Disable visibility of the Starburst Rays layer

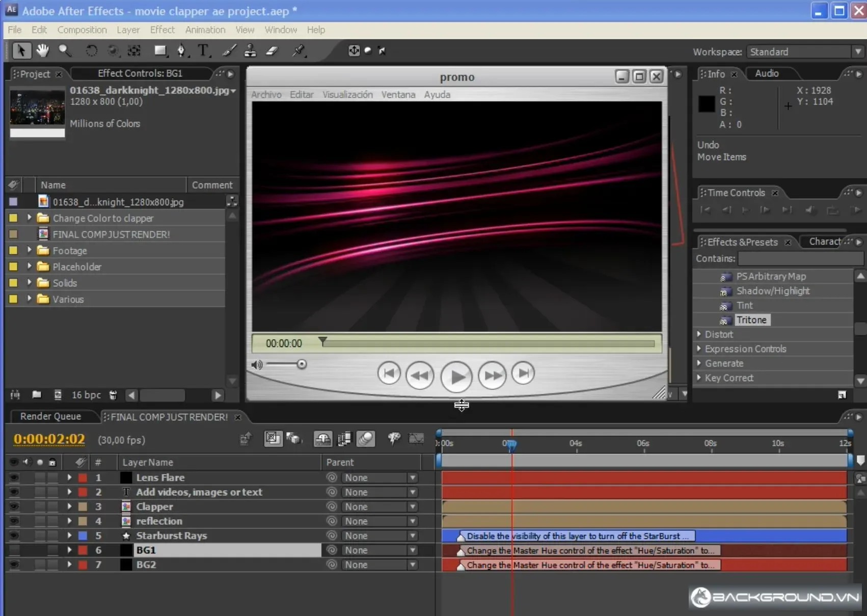click(x=14, y=535)
